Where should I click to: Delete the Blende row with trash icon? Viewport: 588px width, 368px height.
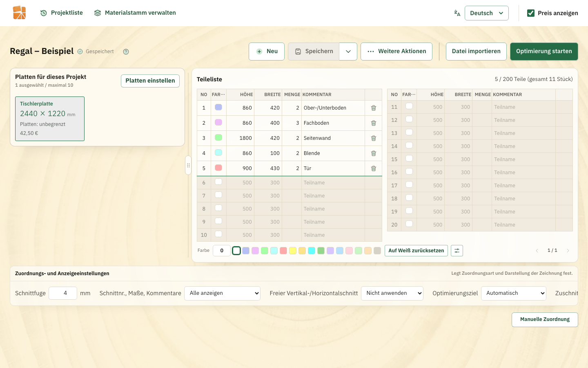[373, 153]
